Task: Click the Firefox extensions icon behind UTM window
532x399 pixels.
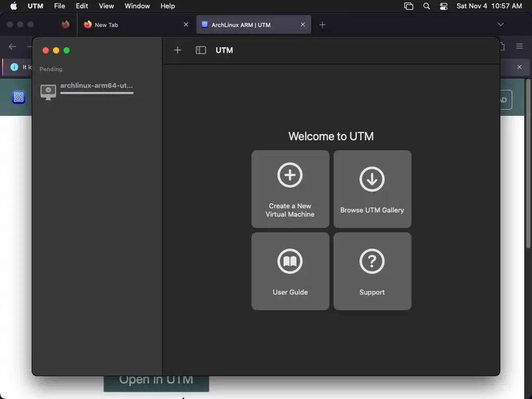Action: (502, 46)
